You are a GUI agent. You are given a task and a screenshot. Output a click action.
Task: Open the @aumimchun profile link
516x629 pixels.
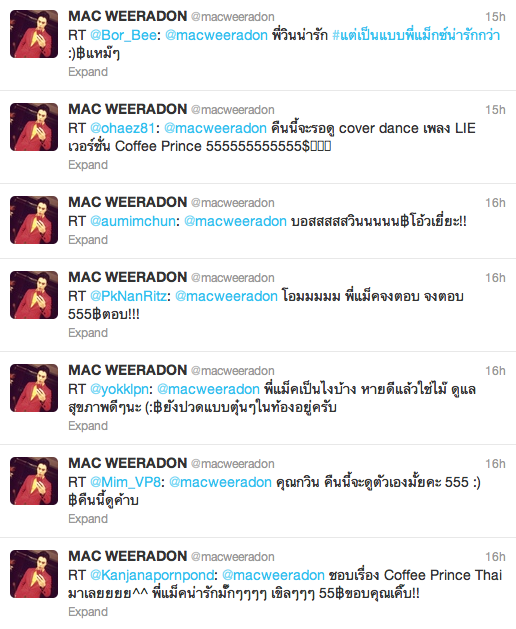click(x=133, y=221)
